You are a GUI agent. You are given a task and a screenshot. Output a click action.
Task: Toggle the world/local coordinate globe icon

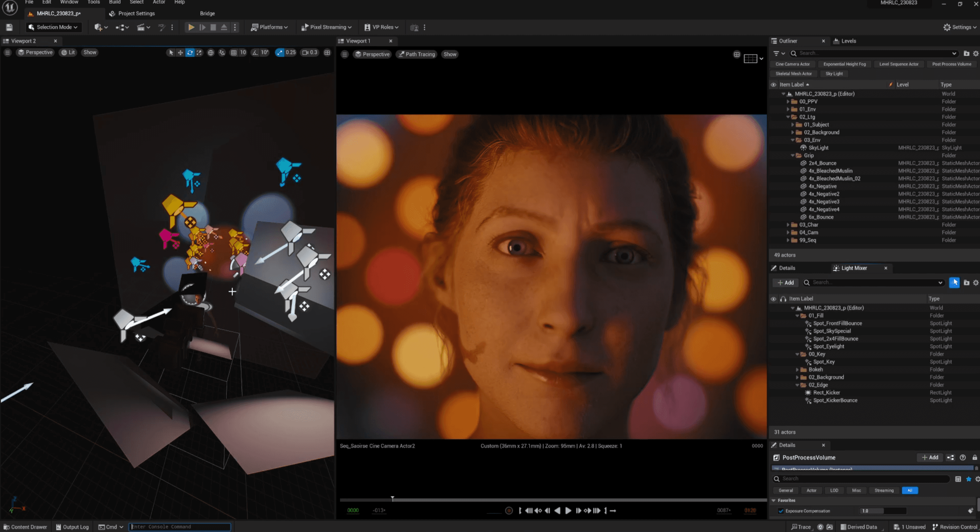[210, 53]
